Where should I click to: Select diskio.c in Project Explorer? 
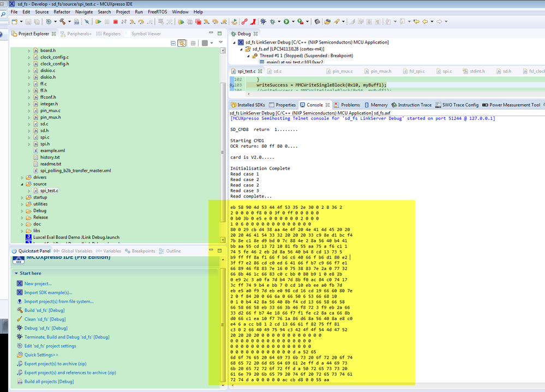click(47, 70)
